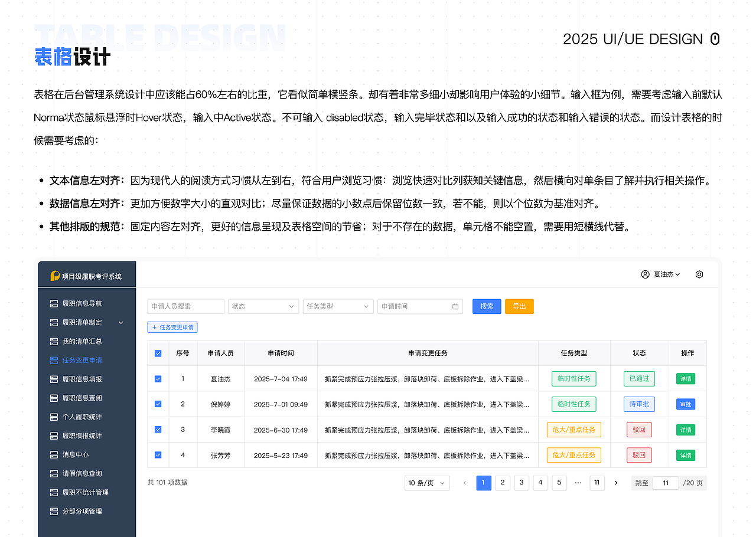Image resolution: width=756 pixels, height=537 pixels.
Task: Open the hexagon settings icon in the header
Action: (699, 274)
